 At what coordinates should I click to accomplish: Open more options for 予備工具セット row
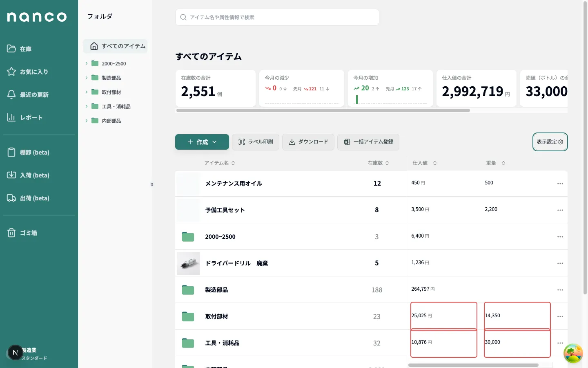click(x=560, y=210)
